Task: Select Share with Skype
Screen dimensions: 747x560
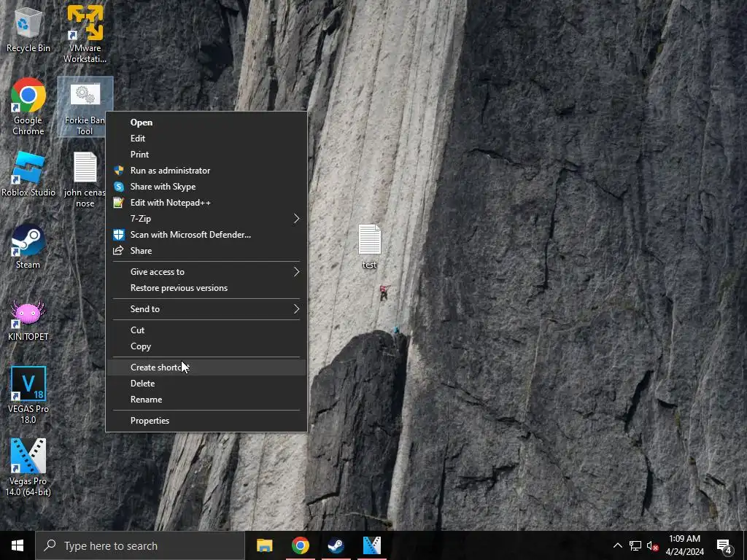Action: 206,187
